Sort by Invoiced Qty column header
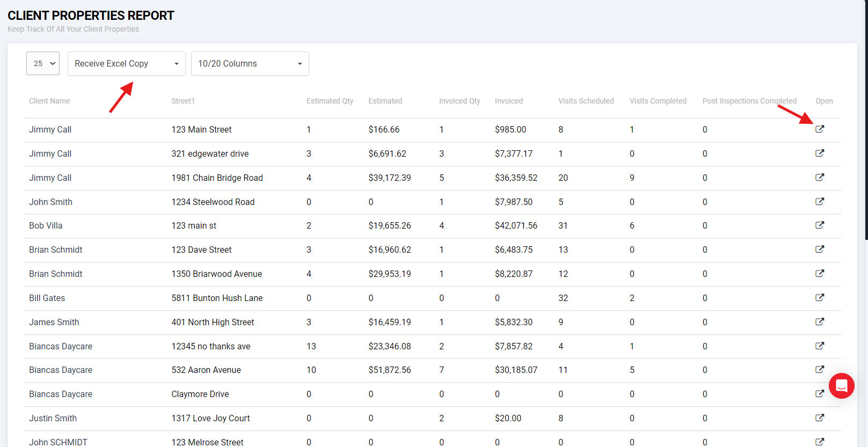The height and width of the screenshot is (447, 868). tap(459, 101)
